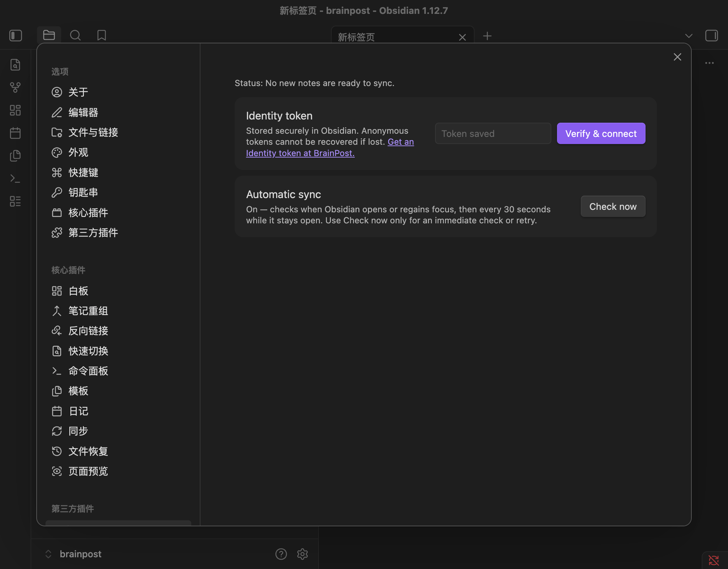
Task: Open 关于 settings section
Action: click(118, 92)
